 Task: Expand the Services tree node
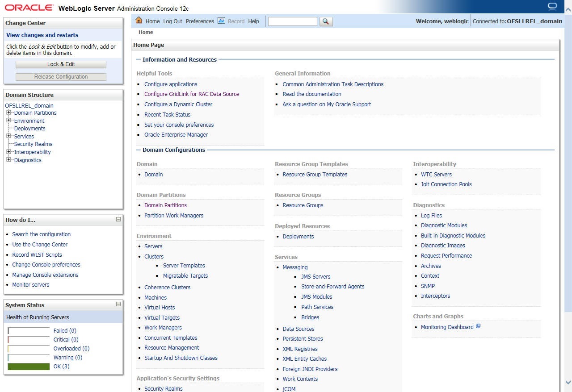point(8,136)
